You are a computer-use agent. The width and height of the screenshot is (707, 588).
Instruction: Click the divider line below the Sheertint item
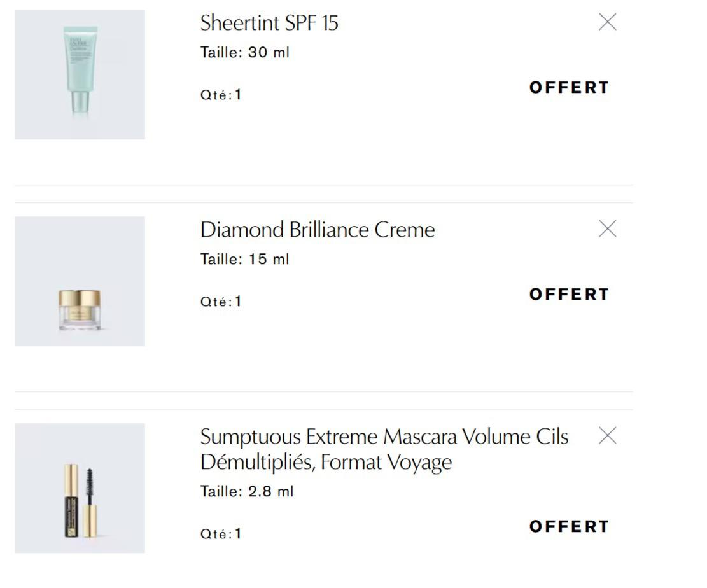(324, 185)
